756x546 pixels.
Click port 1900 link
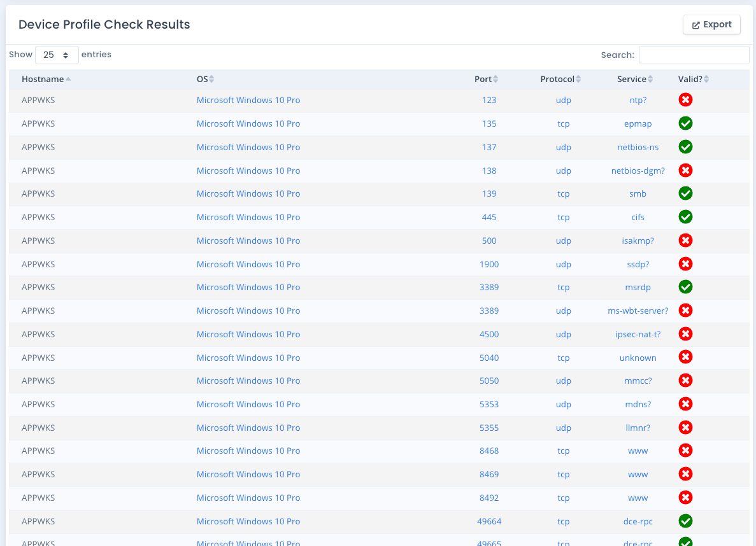489,265
